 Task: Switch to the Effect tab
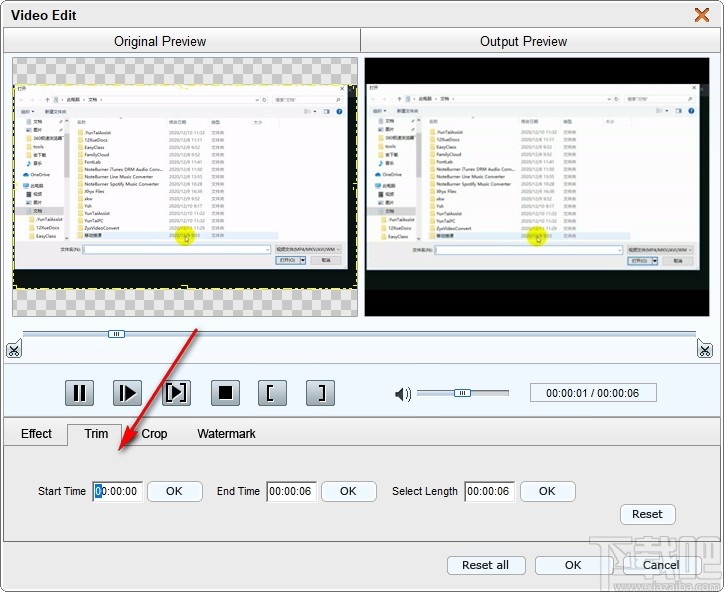tap(36, 434)
